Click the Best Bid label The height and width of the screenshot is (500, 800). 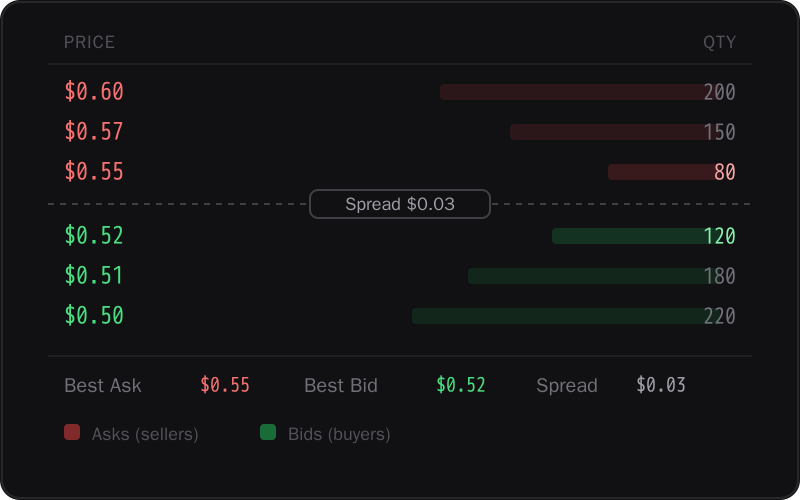coord(341,385)
